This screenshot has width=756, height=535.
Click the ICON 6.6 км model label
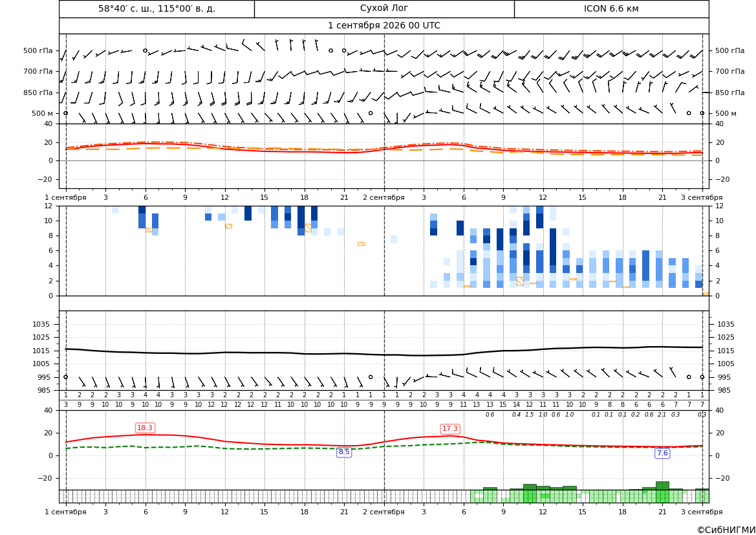(611, 8)
